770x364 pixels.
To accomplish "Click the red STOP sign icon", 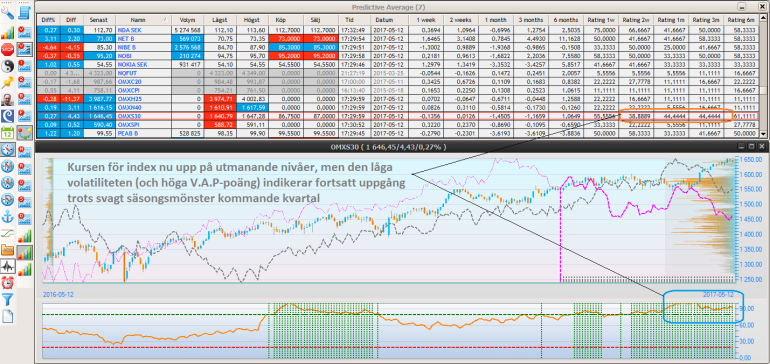I will [7, 48].
